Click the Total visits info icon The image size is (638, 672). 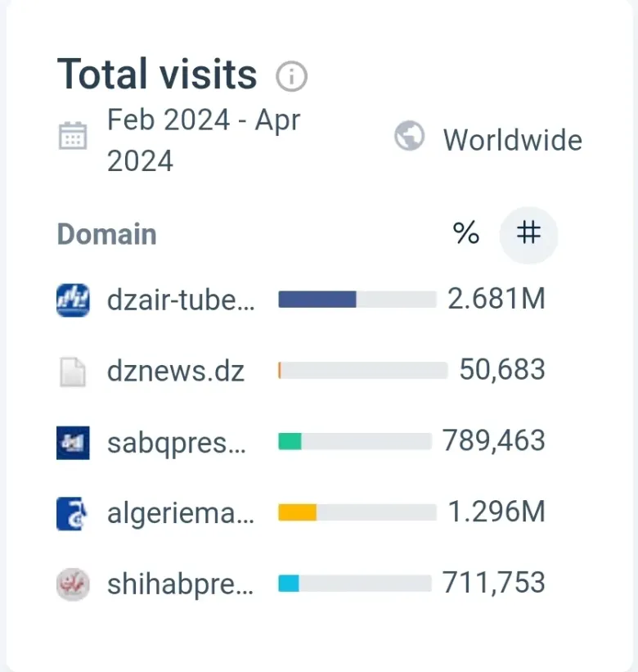[291, 76]
